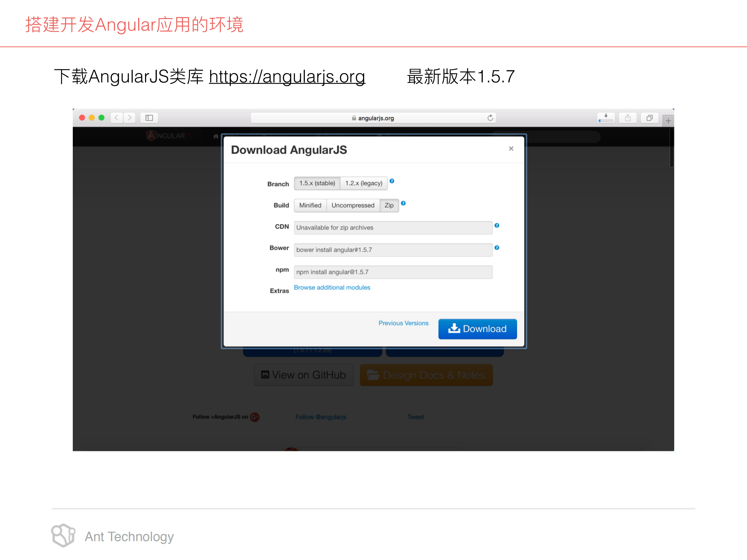This screenshot has width=747, height=560.
Task: Select the 1.2.x (legacy) branch
Action: click(363, 183)
